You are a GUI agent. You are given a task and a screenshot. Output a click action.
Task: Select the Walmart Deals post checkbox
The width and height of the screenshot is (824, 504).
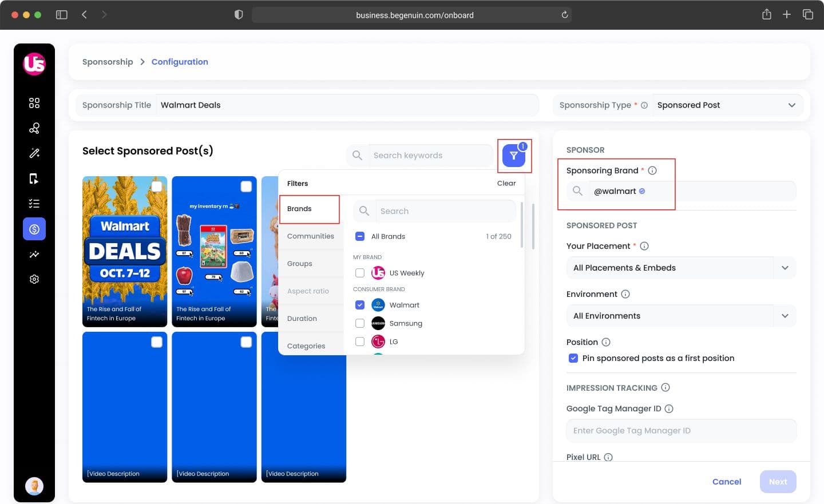coord(157,186)
